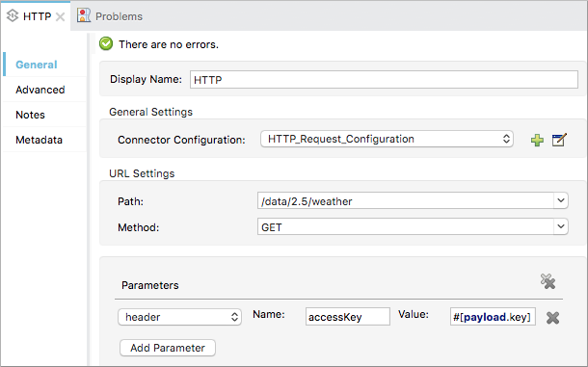Expand the Path dropdown arrow
588x367 pixels.
[561, 200]
